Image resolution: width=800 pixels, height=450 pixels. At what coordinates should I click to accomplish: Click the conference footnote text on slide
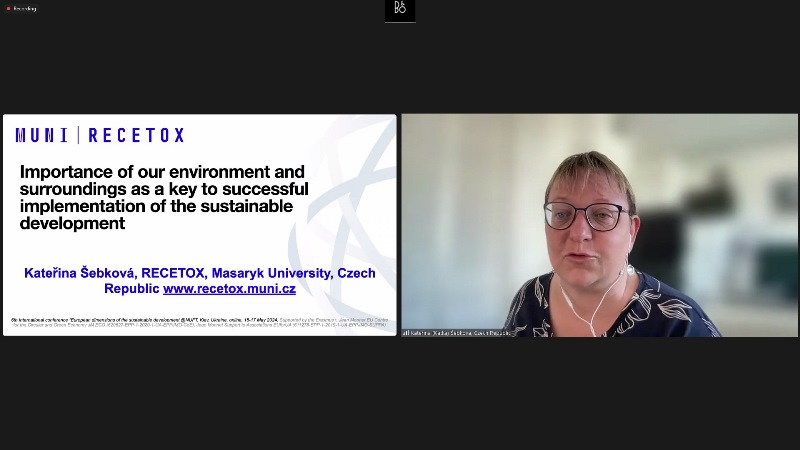click(199, 322)
